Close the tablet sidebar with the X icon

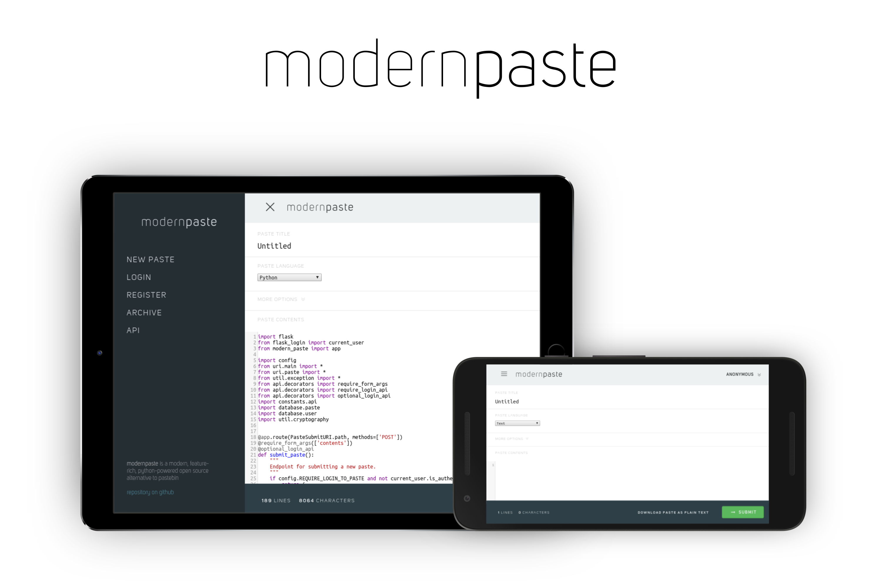tap(270, 207)
